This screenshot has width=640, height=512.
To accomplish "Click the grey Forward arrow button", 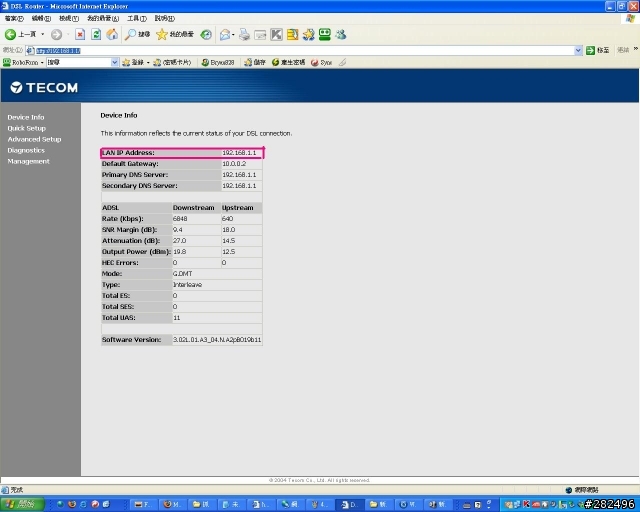I will point(56,35).
